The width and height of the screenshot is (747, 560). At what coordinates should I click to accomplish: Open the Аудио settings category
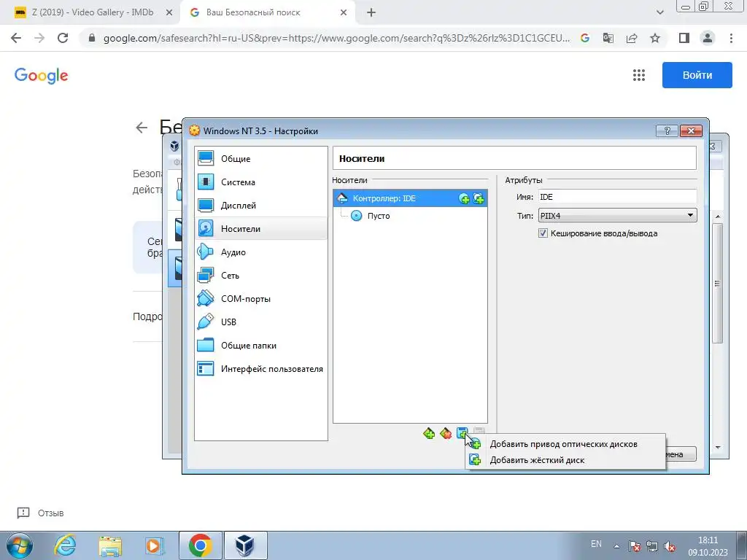click(x=261, y=252)
